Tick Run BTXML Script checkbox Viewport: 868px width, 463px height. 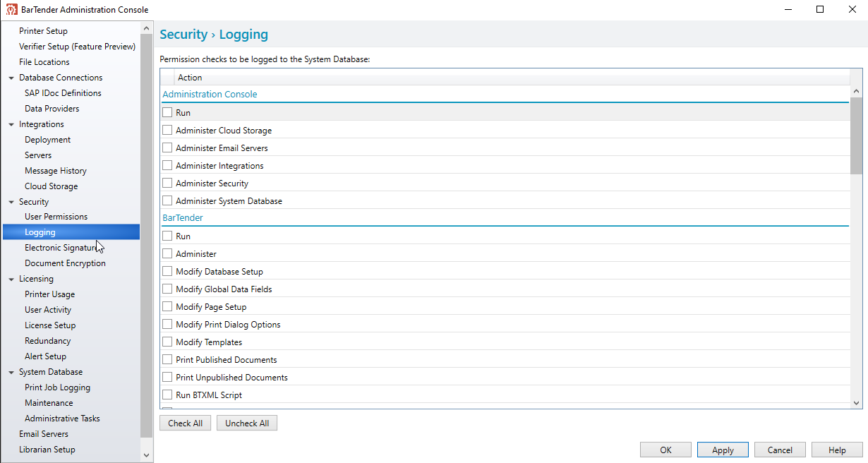point(167,395)
